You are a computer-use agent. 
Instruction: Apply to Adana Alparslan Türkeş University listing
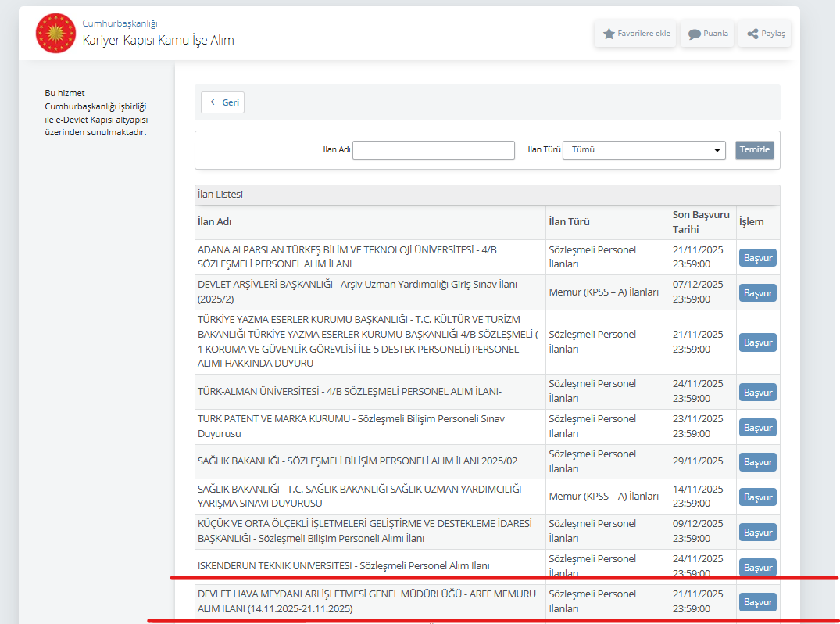tap(757, 258)
